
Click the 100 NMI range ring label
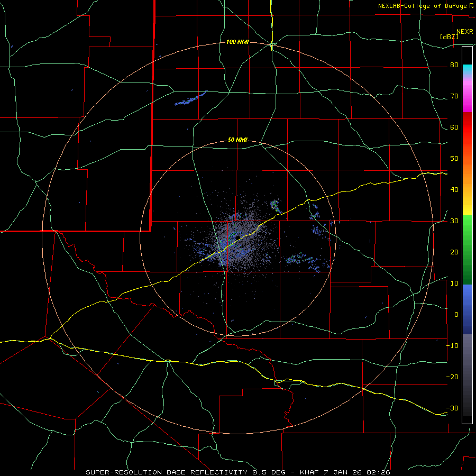pyautogui.click(x=237, y=42)
